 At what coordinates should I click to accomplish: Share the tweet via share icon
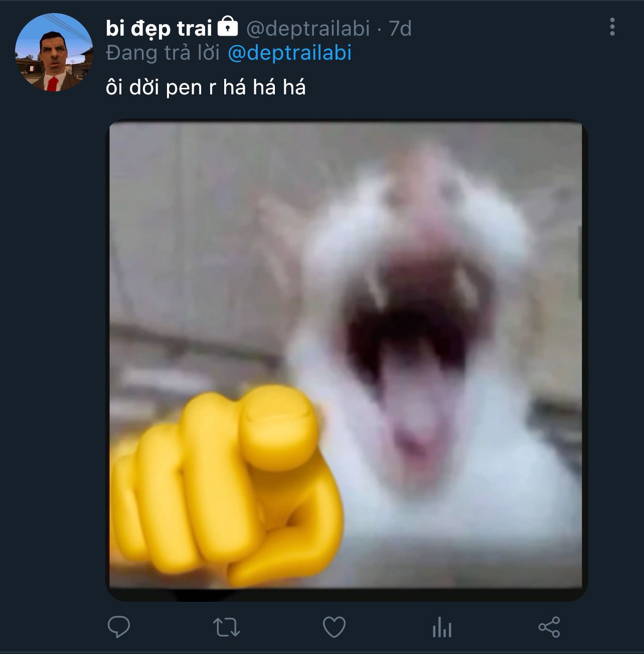[549, 627]
